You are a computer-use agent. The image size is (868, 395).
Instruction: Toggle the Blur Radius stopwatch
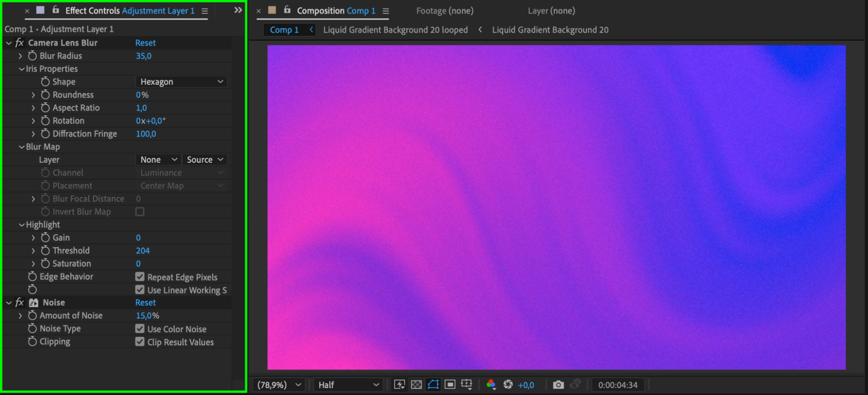(x=32, y=56)
